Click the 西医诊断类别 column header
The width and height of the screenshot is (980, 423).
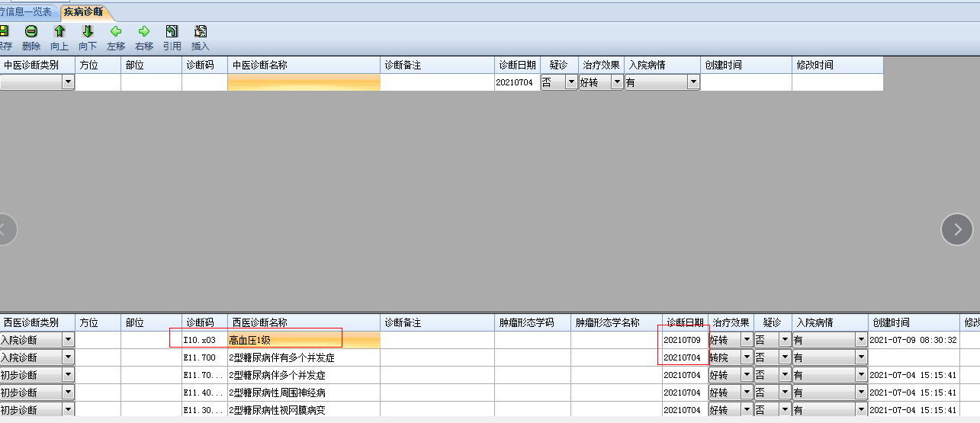(x=37, y=322)
